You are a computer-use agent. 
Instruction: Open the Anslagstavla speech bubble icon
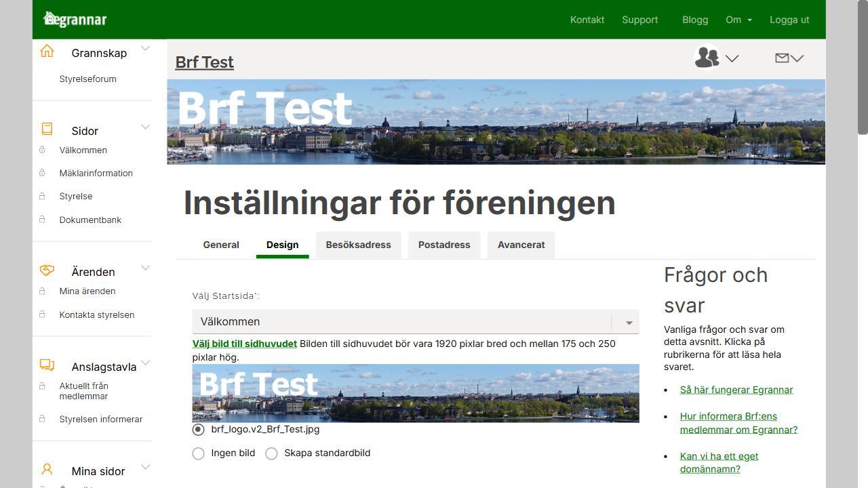click(x=46, y=365)
